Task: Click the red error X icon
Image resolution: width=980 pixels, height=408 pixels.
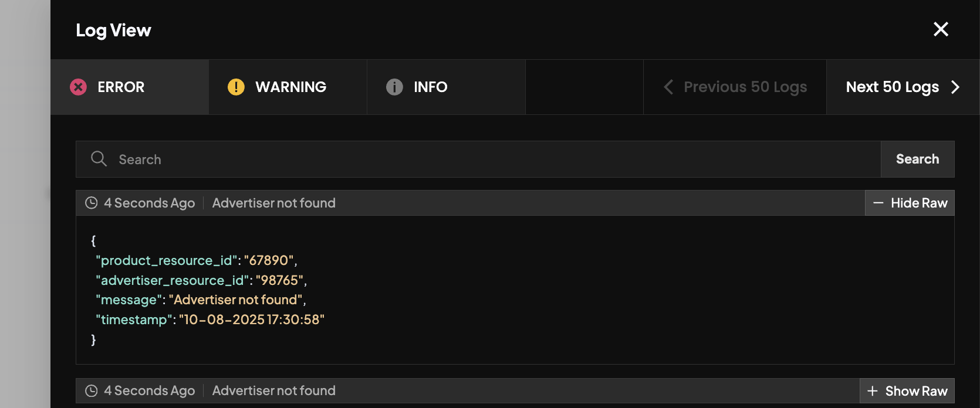Action: (x=78, y=87)
